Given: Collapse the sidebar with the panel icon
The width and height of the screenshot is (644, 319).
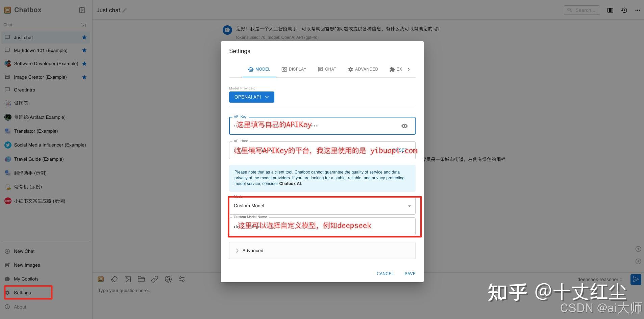Looking at the screenshot, I should [82, 10].
